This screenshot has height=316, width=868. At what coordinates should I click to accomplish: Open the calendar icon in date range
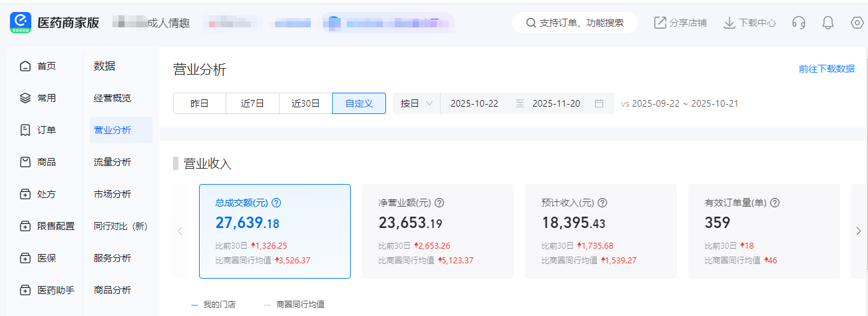599,103
